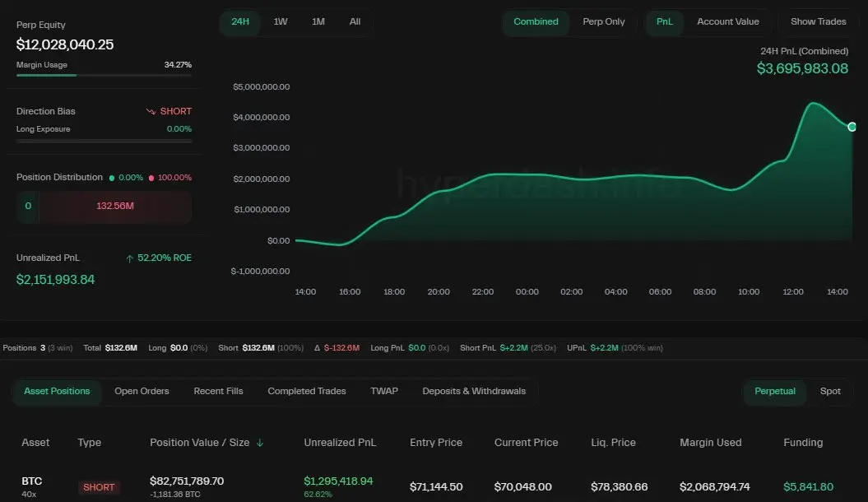
Task: Click the Short $132.6M summary stat
Action: coord(261,348)
